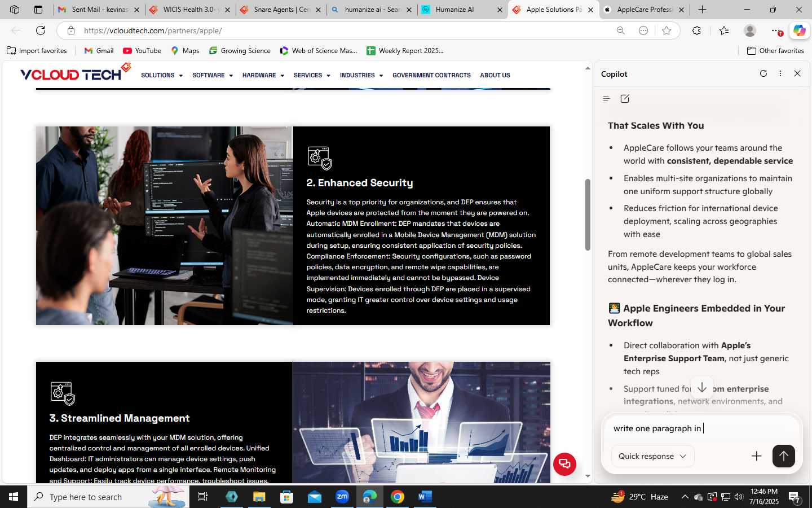Click the Copilot message input field
Screen dimensions: 812x508
tap(701, 428)
